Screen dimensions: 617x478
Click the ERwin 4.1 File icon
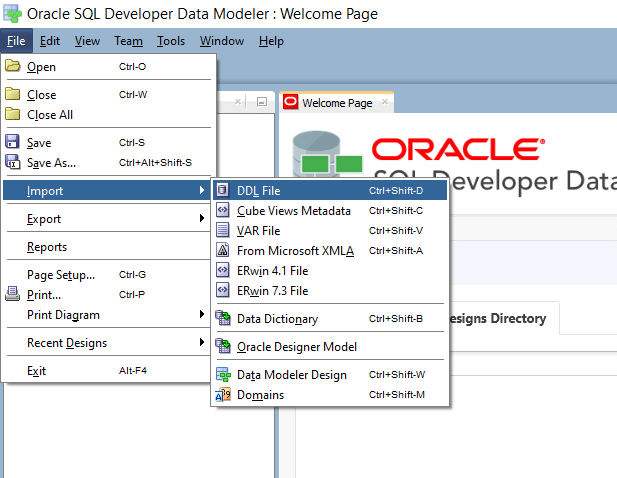pos(222,270)
